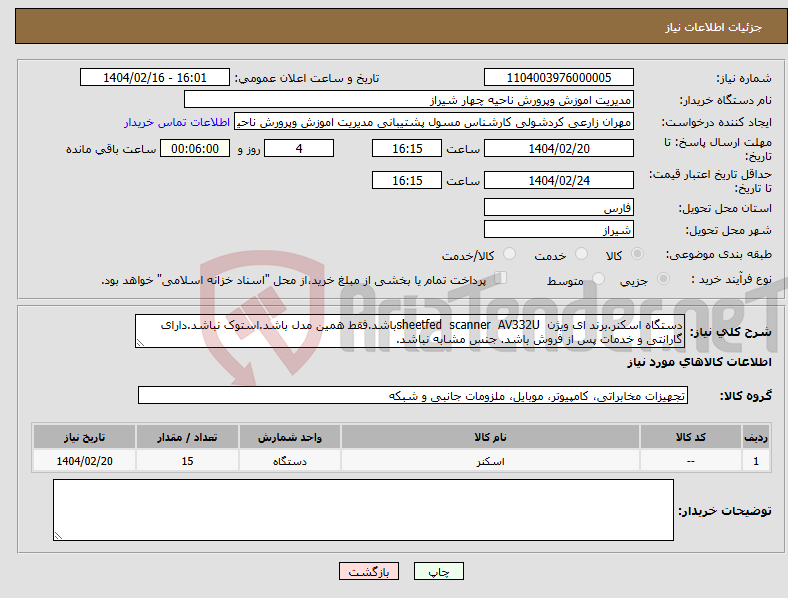Toggle the اسناد خزانه اسلامی payment checkbox
The image size is (788, 598).
point(501,277)
